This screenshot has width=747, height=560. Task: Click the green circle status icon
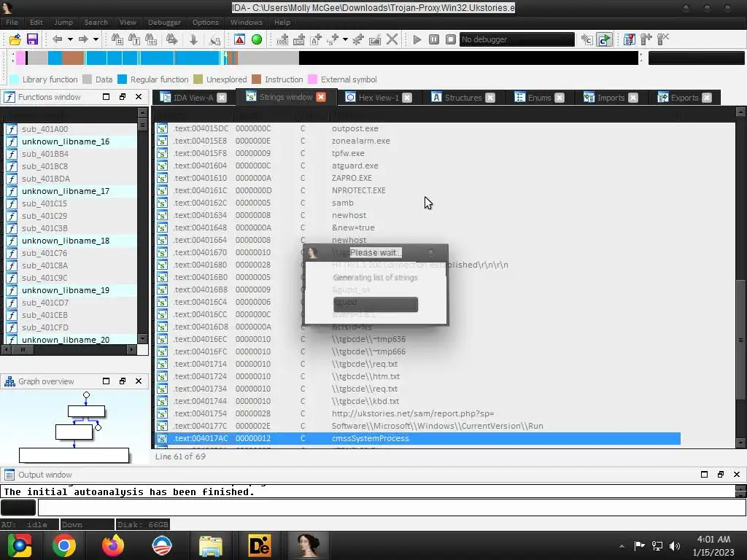257,39
